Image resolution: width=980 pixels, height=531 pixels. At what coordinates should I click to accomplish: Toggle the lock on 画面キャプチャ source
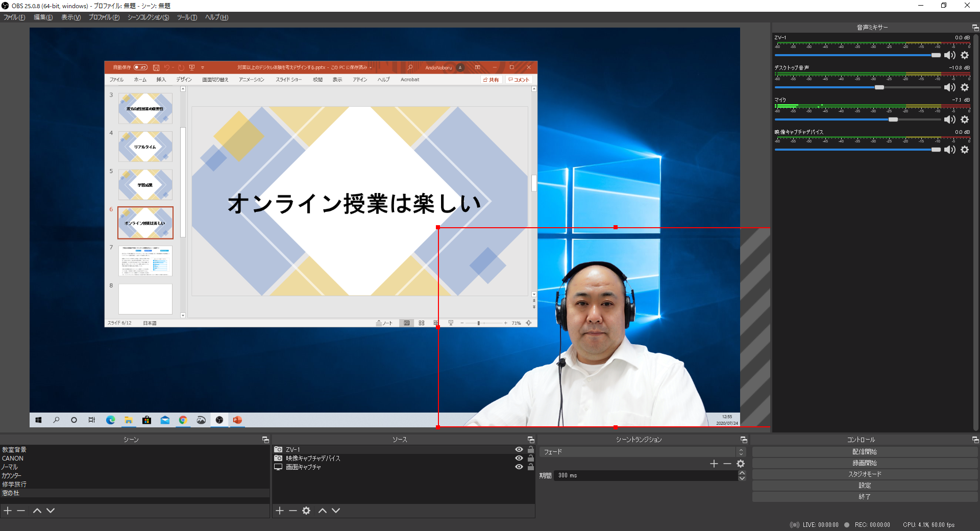pos(531,467)
